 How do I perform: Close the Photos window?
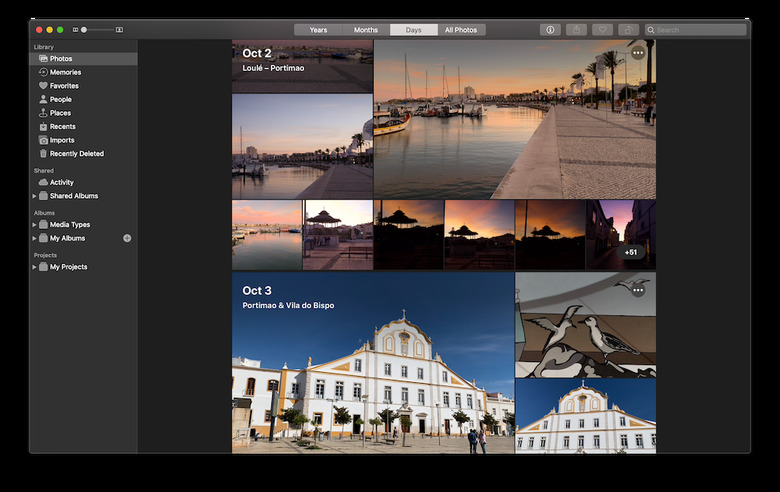pyautogui.click(x=39, y=30)
